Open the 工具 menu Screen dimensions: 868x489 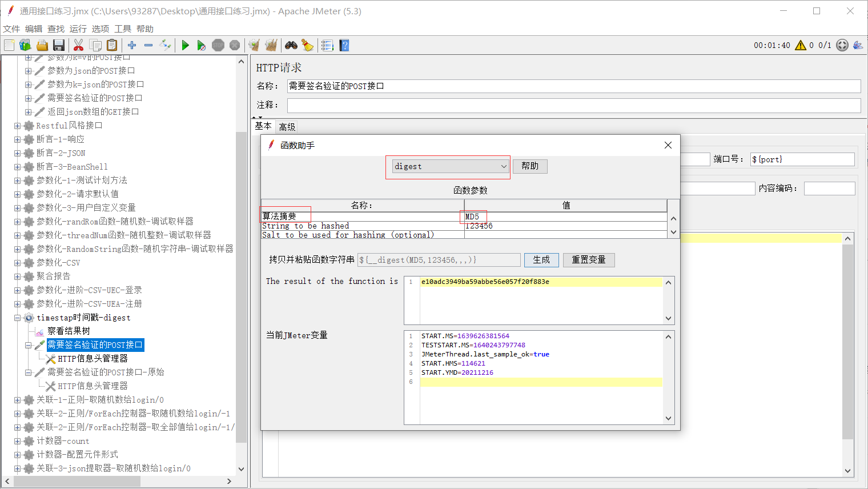coord(123,29)
